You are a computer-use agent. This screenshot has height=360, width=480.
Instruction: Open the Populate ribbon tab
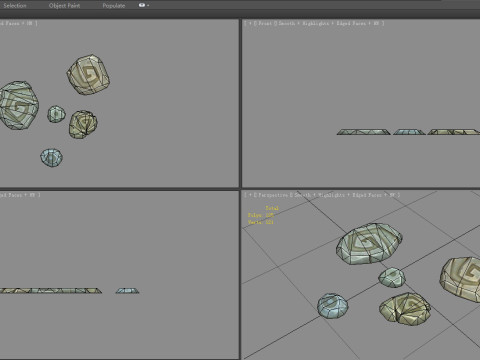114,5
